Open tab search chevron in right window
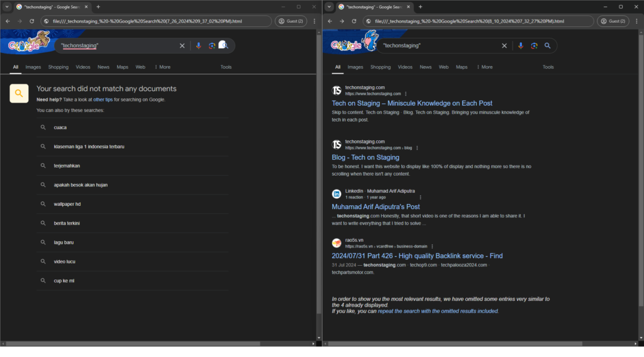 click(x=328, y=7)
